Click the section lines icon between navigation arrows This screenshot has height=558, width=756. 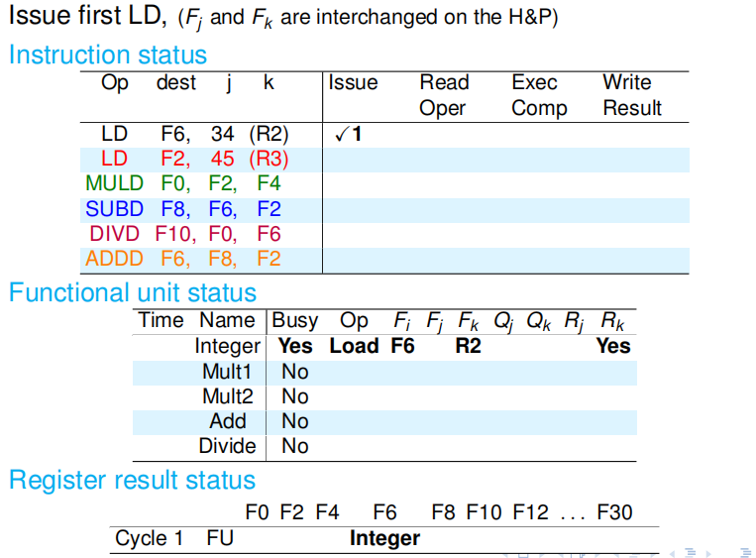(691, 552)
